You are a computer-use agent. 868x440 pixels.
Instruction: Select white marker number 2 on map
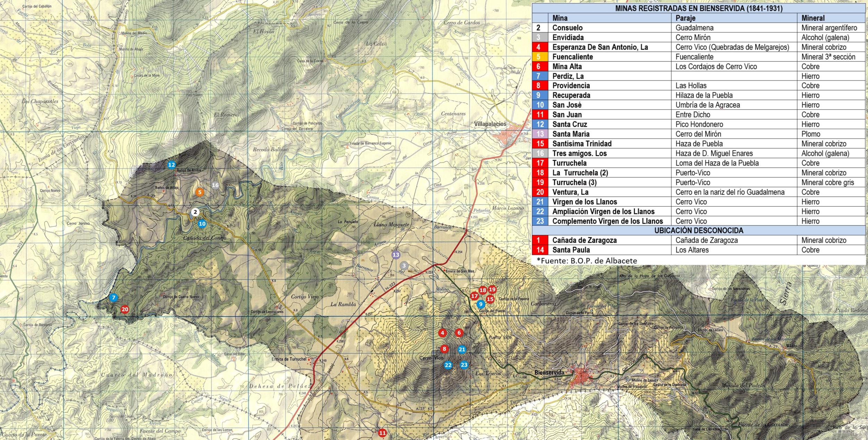point(195,212)
